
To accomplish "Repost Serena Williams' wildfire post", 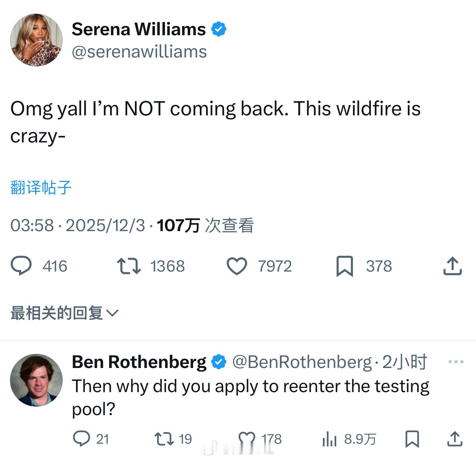I will (x=129, y=266).
